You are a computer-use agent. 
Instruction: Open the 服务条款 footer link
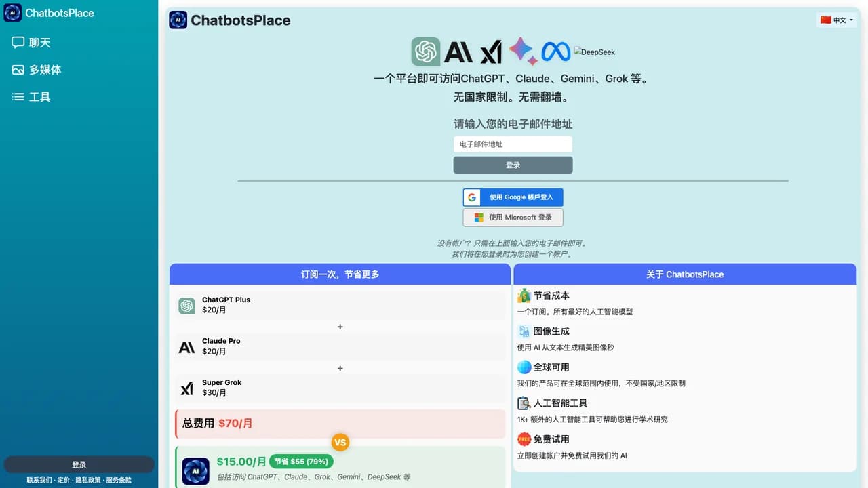119,480
